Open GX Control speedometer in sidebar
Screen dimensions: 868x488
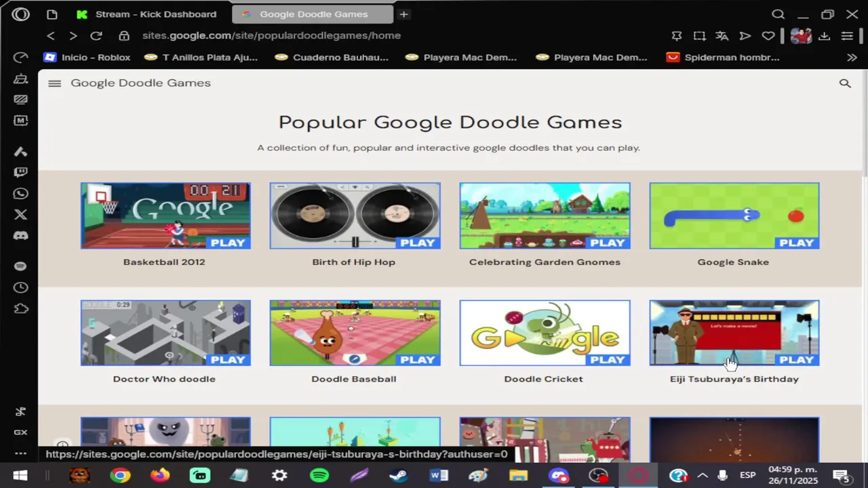[x=20, y=58]
